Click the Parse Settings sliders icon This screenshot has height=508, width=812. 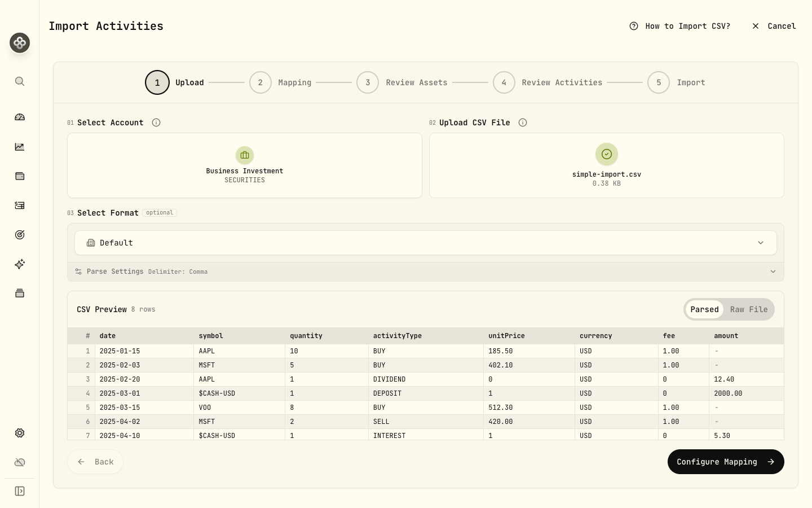(x=78, y=271)
